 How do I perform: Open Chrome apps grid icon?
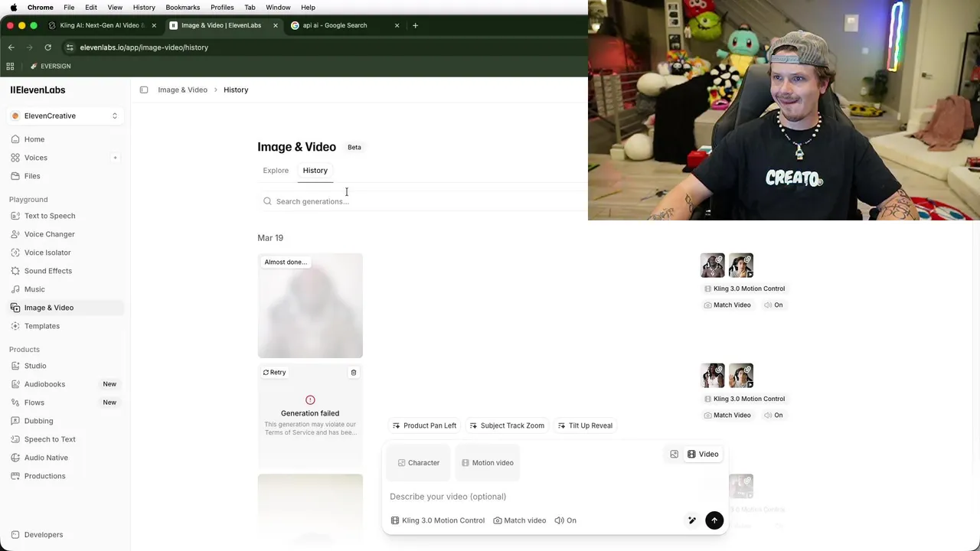tap(10, 67)
